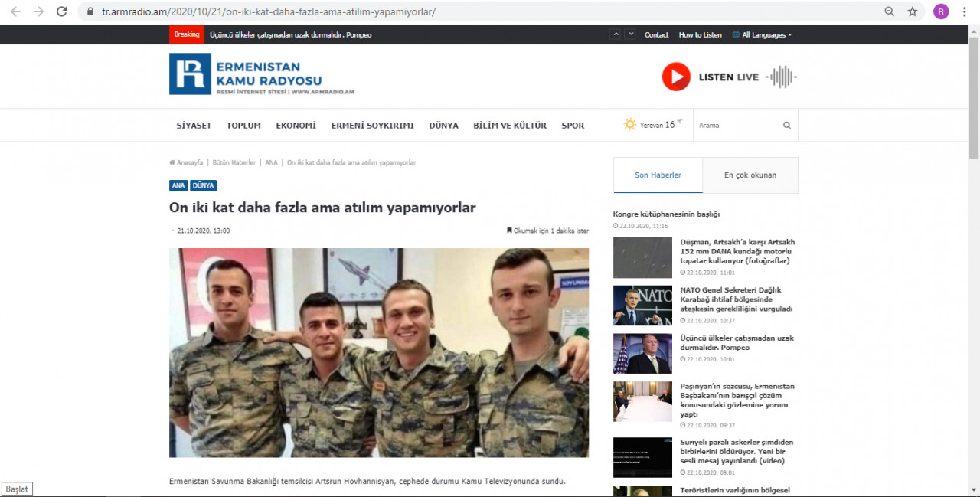The width and height of the screenshot is (980, 497).
Task: Click the Ermenistan Kamu Radyosu logo
Action: coord(246,74)
